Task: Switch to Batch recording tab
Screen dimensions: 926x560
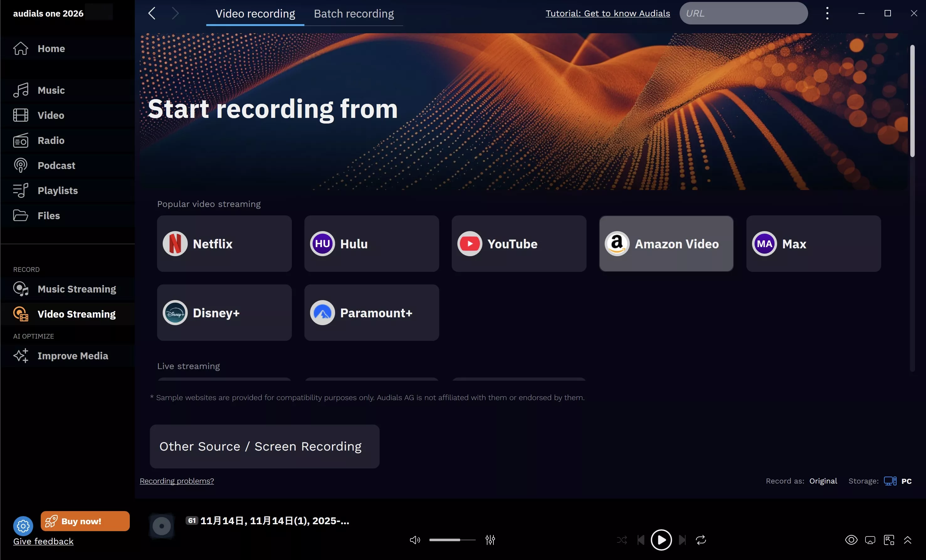Action: (x=354, y=13)
